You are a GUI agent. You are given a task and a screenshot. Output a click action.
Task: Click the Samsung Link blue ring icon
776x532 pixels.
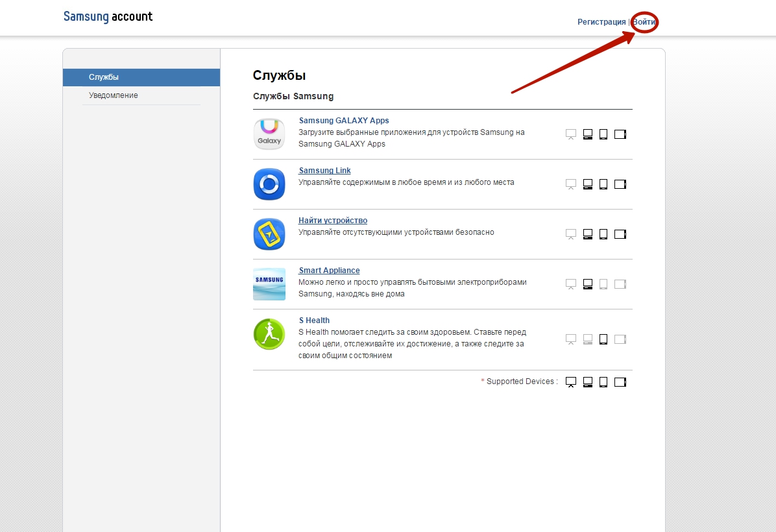tap(269, 184)
